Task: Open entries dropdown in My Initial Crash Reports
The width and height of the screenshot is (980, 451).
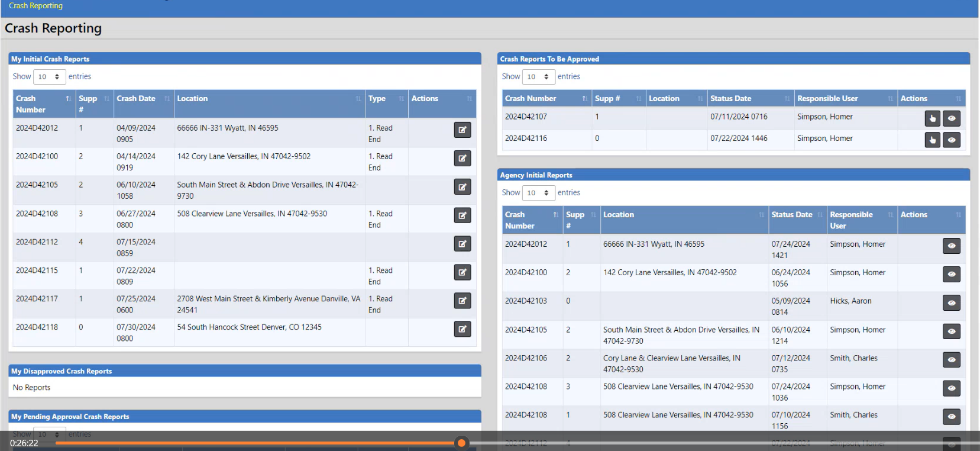Action: tap(49, 77)
